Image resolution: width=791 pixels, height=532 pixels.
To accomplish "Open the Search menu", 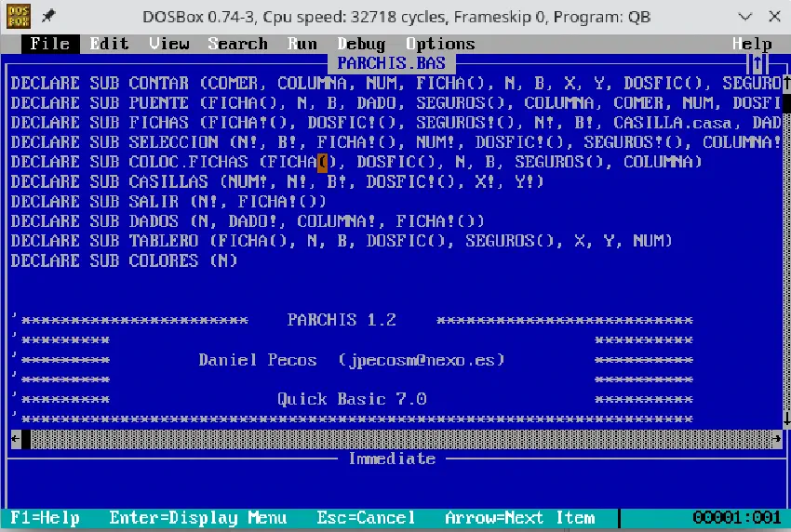I will [x=237, y=44].
